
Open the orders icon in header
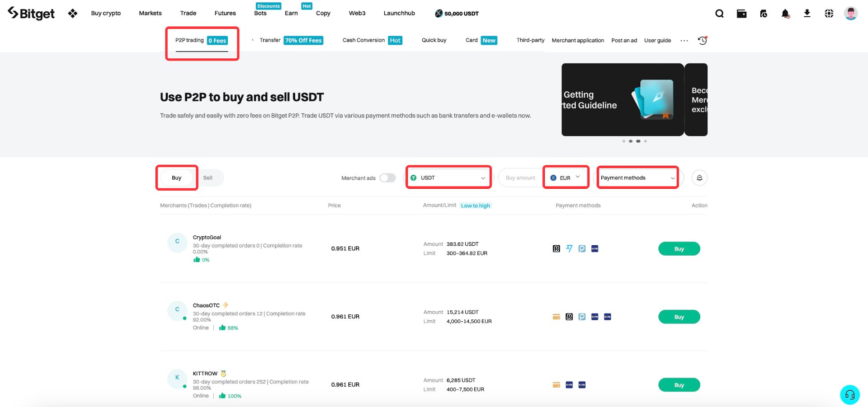pos(764,14)
